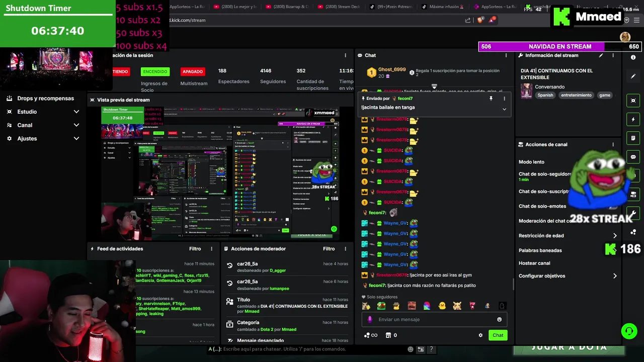The image size is (644, 362).
Task: Click the Dota chat input field at bottom
Action: (x=307, y=349)
